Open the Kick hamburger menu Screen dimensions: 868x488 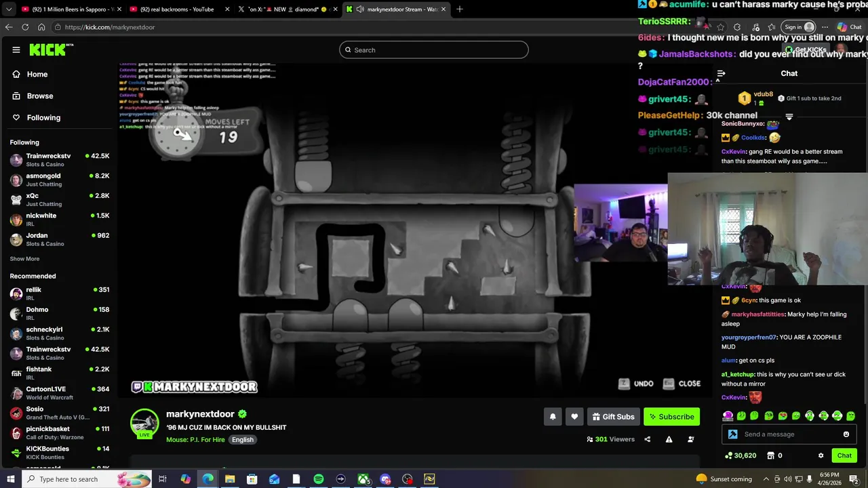coord(16,49)
